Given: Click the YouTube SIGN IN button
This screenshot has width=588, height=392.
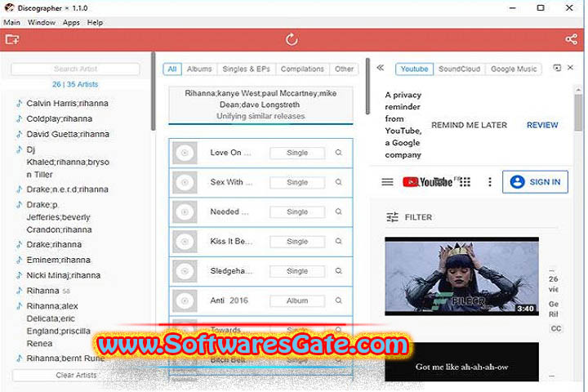Looking at the screenshot, I should [535, 182].
